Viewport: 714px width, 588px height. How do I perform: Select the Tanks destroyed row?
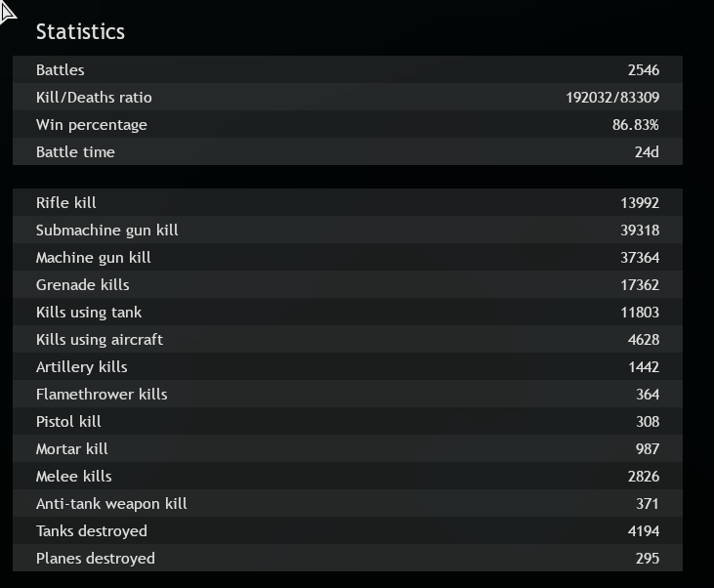[348, 531]
